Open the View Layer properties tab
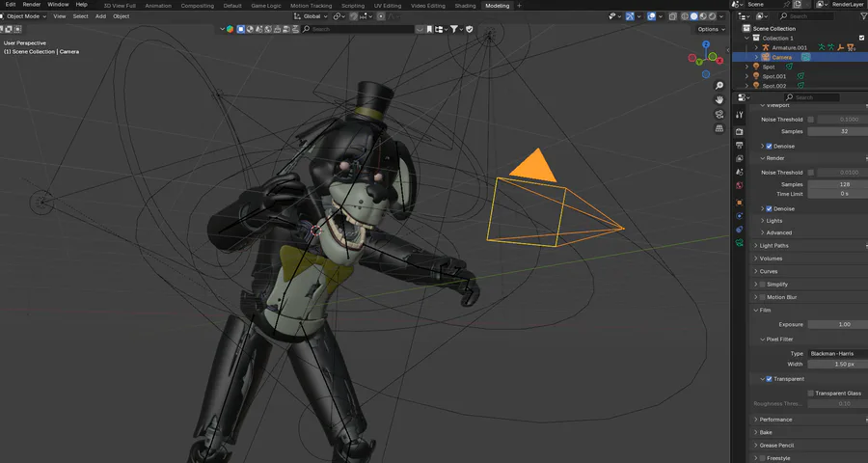This screenshot has height=463, width=868. (x=740, y=158)
